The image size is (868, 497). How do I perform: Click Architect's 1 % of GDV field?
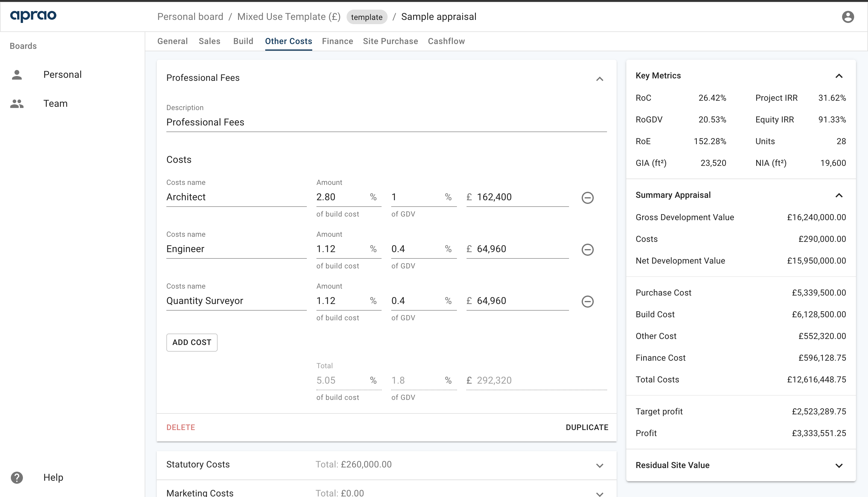[x=423, y=197]
